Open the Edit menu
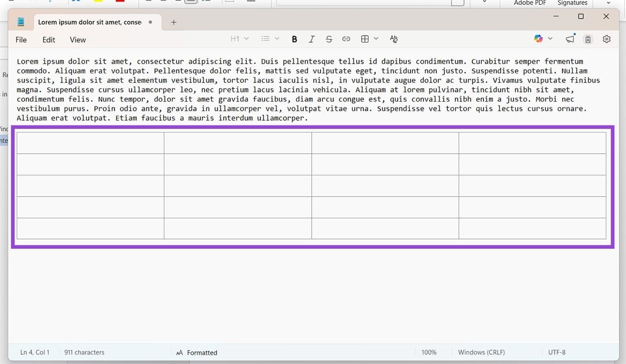 (x=49, y=39)
